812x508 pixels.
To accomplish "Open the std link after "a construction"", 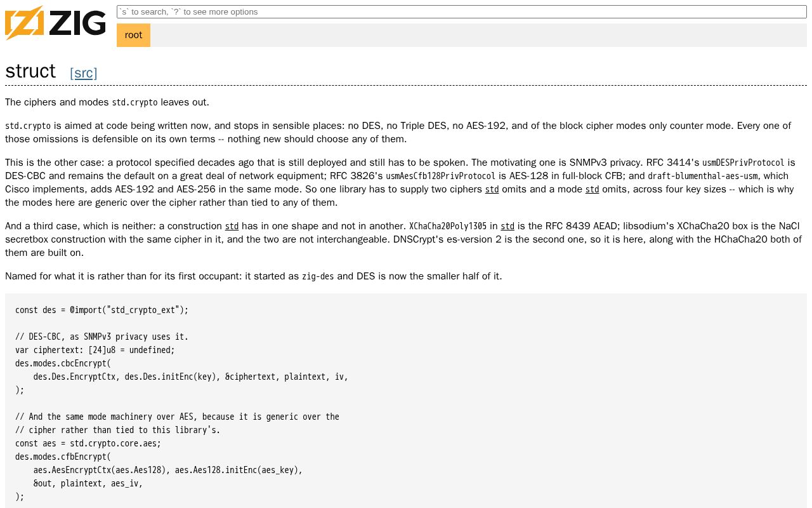I will pos(232,226).
